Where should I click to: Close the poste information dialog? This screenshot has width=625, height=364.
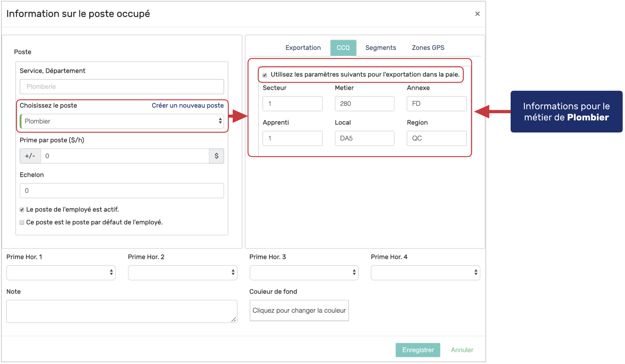[x=477, y=14]
